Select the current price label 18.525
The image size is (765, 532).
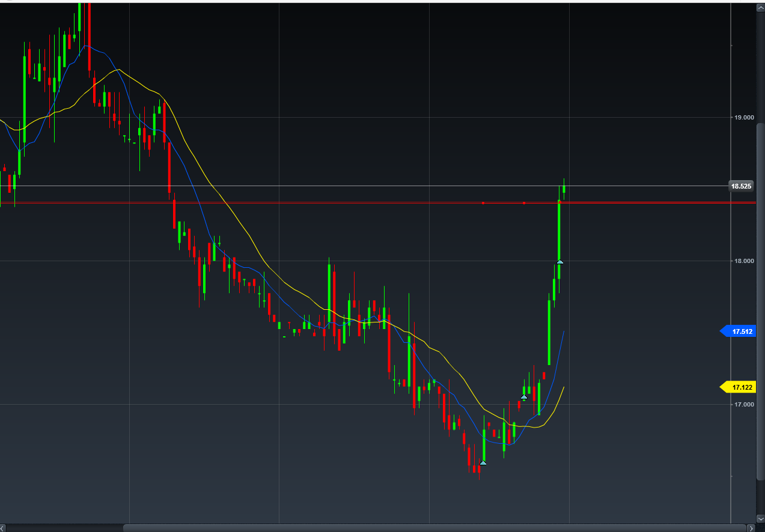click(x=741, y=186)
